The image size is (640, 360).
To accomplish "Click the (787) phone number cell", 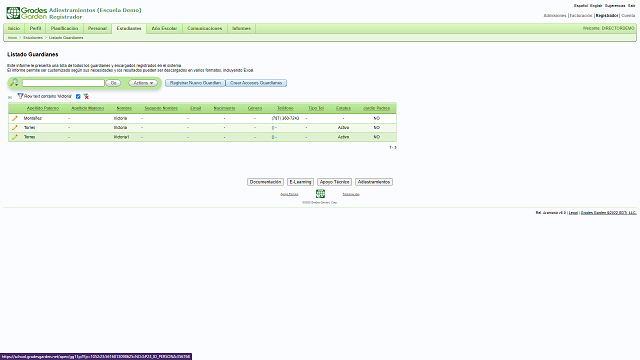I will 285,118.
